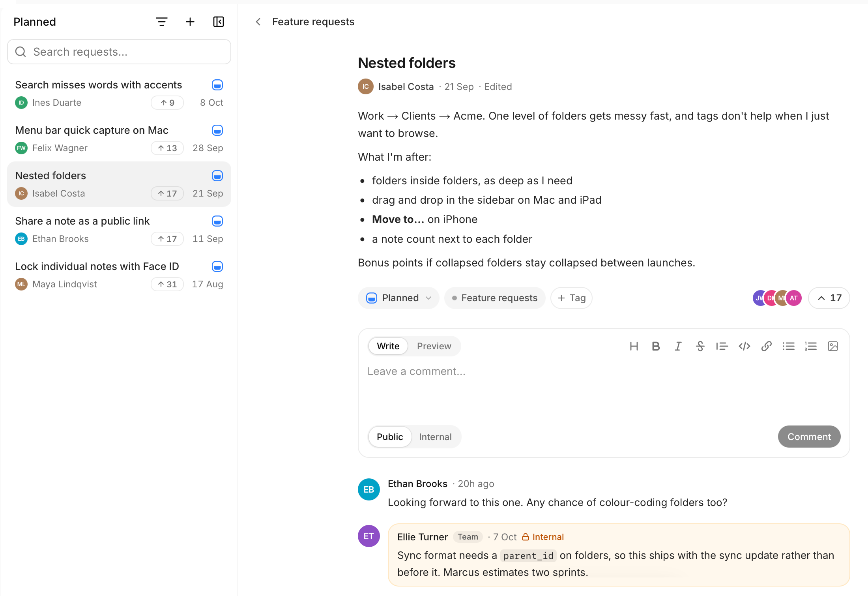Switch to the Preview tab
868x596 pixels.
pyautogui.click(x=434, y=346)
